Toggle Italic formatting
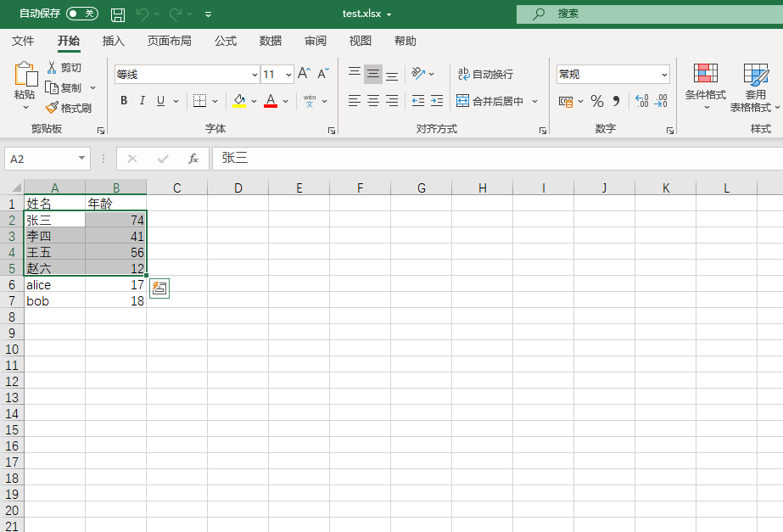 [142, 101]
